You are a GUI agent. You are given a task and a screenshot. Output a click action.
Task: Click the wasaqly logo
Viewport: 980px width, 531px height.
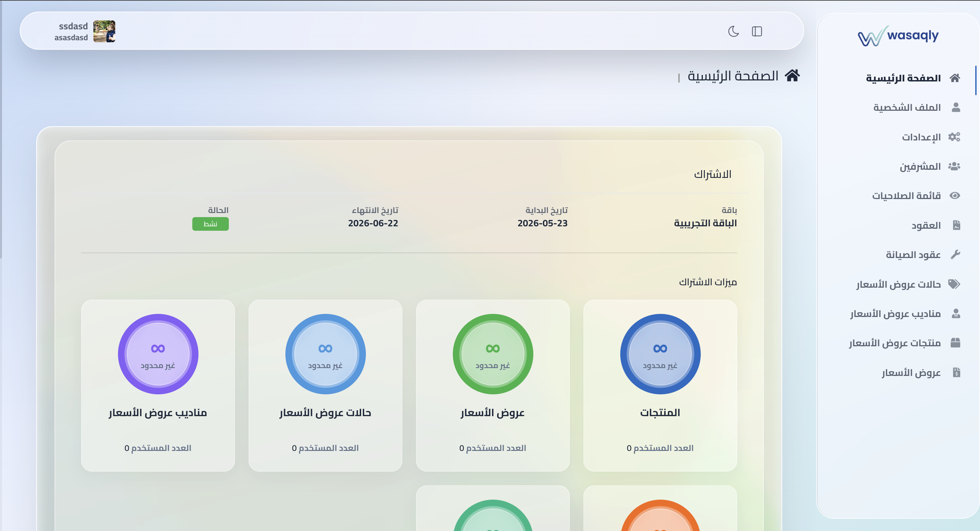[898, 36]
